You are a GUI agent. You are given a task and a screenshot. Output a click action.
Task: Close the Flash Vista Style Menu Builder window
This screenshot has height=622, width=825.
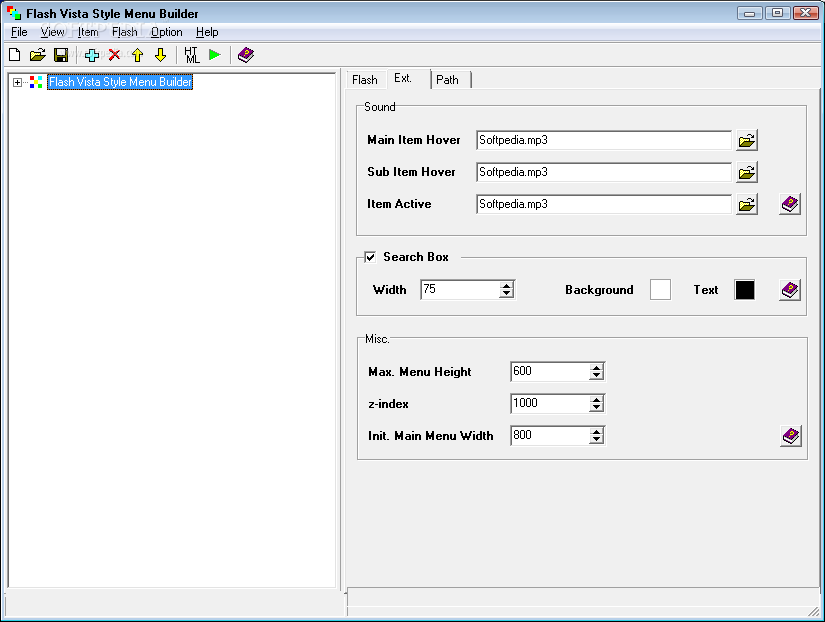806,13
